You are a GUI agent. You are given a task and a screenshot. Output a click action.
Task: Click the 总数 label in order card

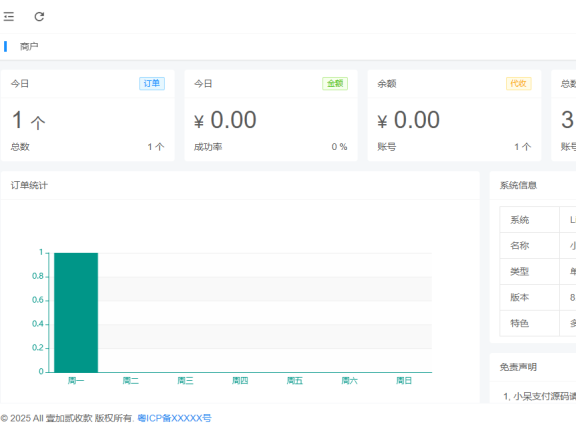point(20,147)
